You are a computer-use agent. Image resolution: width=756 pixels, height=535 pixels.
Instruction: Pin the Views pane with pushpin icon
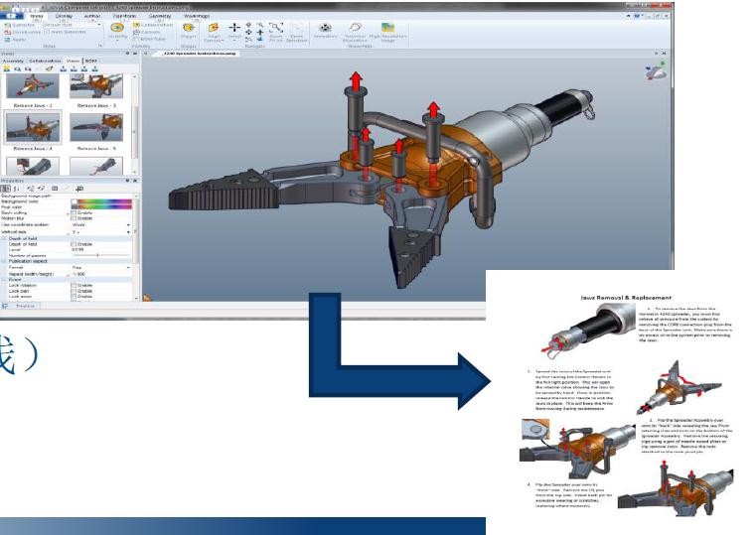coord(128,54)
